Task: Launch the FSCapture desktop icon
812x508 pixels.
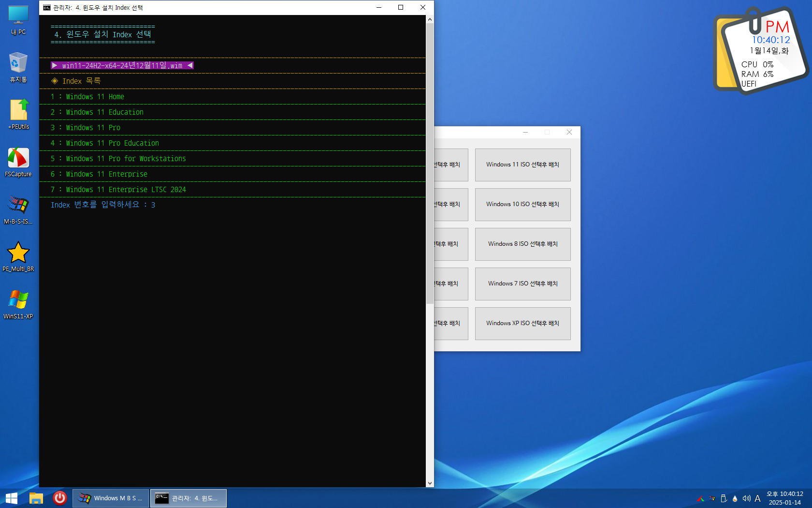Action: (x=18, y=162)
